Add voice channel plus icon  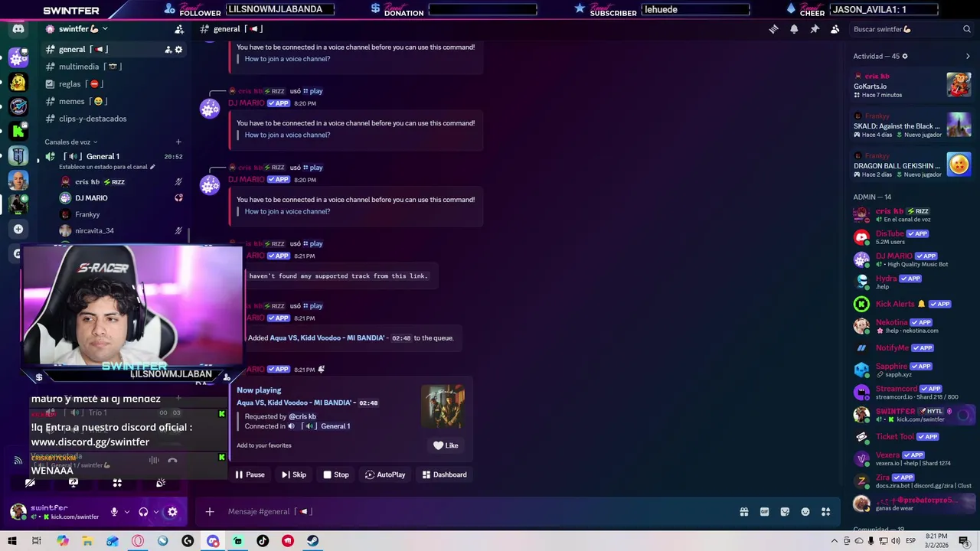coord(178,142)
